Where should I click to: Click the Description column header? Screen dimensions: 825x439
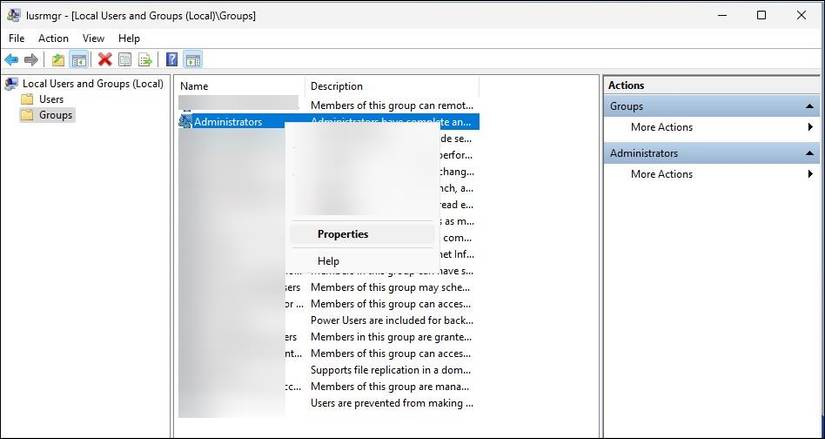(392, 86)
